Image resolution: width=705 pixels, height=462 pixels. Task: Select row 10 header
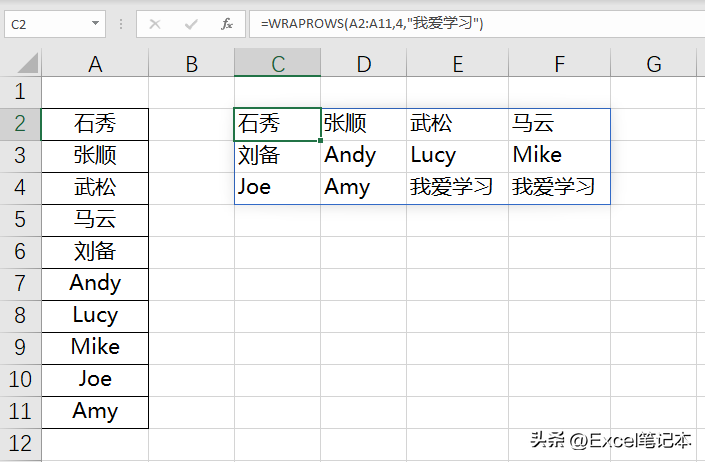point(20,381)
